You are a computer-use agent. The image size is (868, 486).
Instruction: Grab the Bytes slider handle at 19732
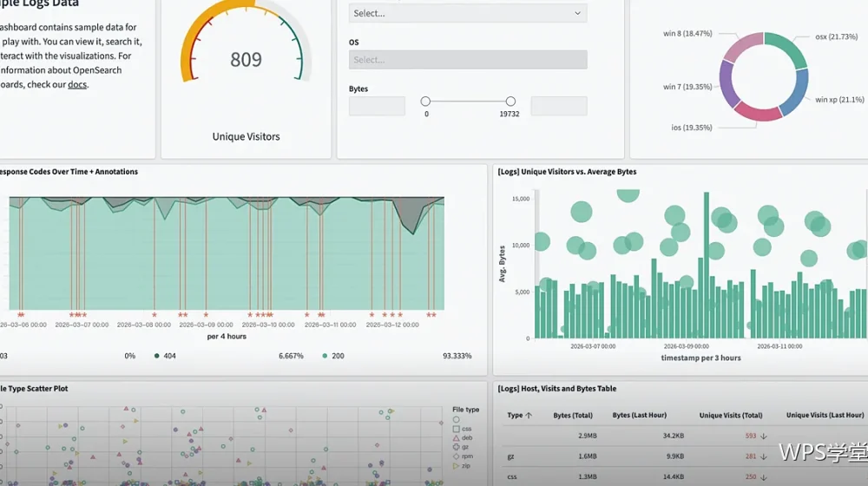click(x=510, y=102)
